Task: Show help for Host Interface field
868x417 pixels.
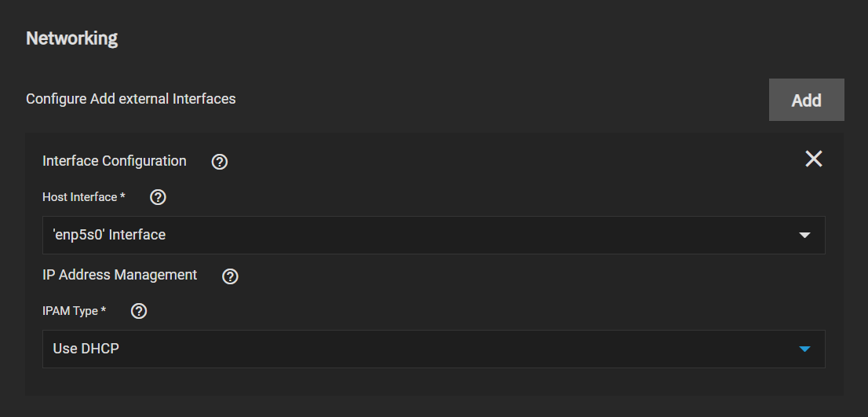Action: 159,197
